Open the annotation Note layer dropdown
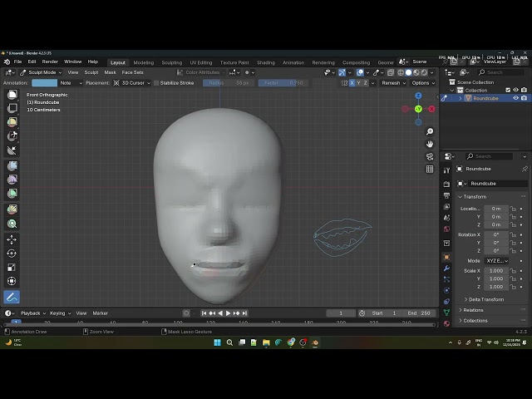The width and height of the screenshot is (532, 399). [x=71, y=83]
